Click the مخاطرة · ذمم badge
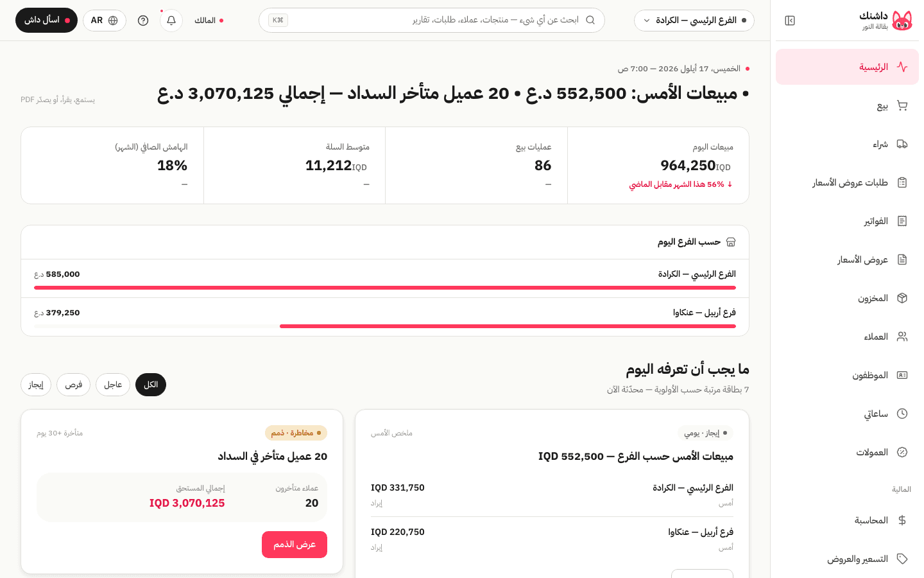The height and width of the screenshot is (578, 924). [296, 433]
